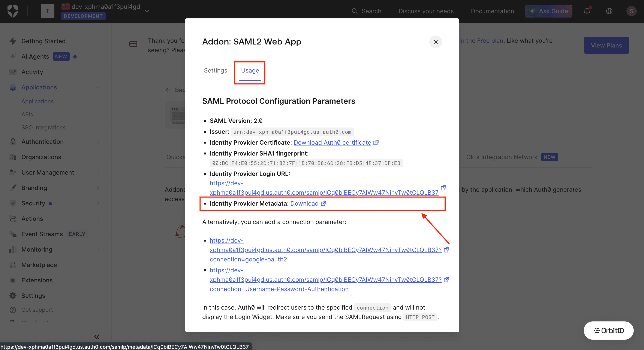Click external-link icon beside certificate link
This screenshot has height=350, width=644.
click(x=376, y=142)
